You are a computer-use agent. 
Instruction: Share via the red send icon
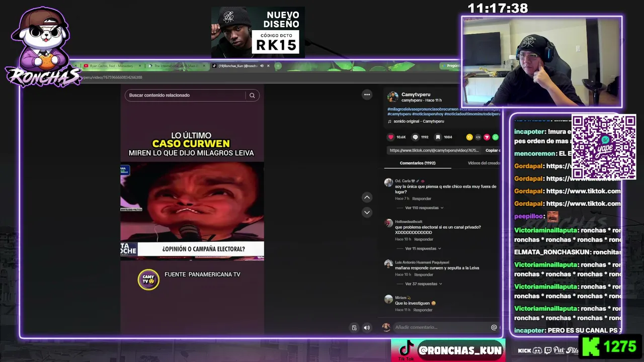point(487,137)
